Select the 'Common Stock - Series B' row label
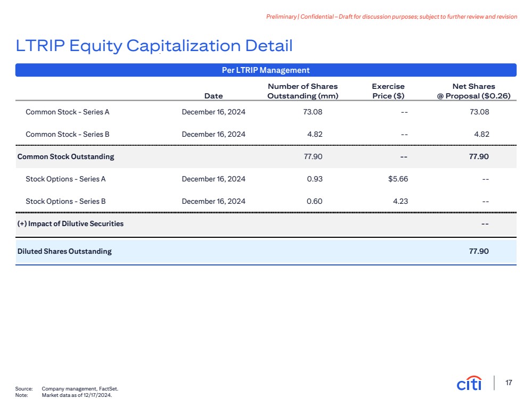 (x=68, y=134)
